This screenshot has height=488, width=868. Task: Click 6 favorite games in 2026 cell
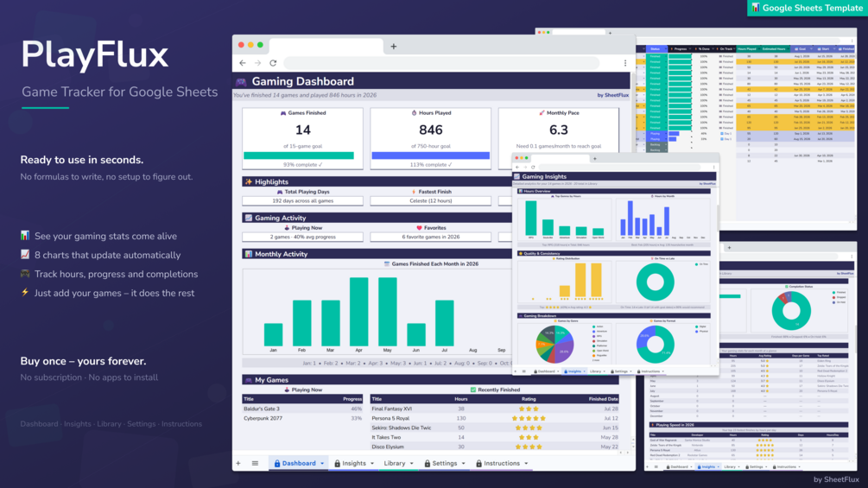point(431,237)
